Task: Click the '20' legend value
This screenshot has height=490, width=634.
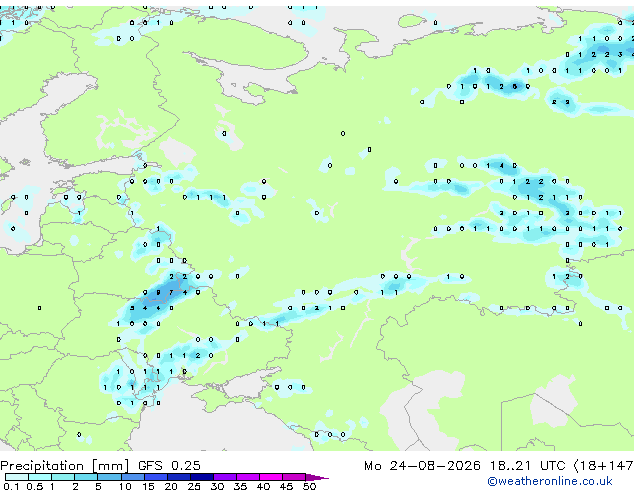Action: tap(171, 486)
